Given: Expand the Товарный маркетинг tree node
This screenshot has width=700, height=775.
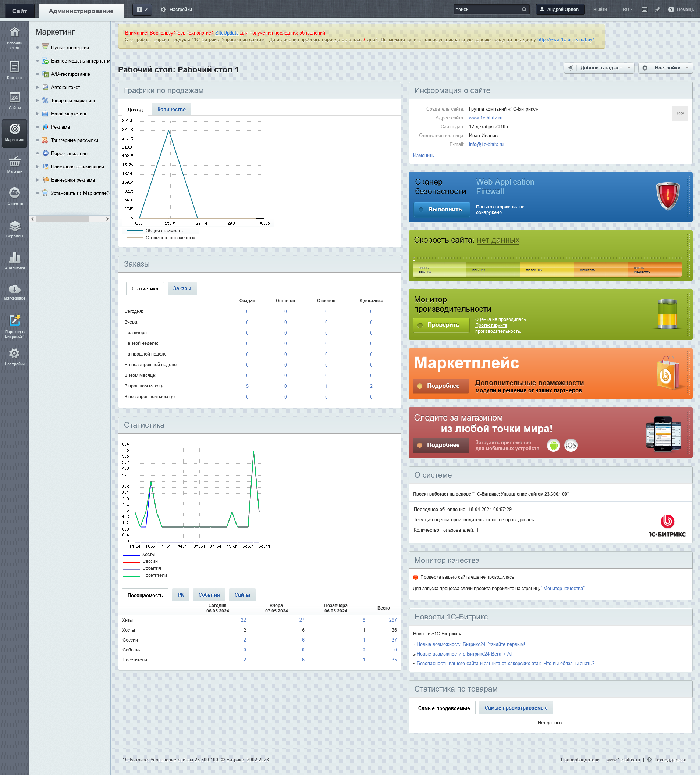Looking at the screenshot, I should [x=37, y=101].
